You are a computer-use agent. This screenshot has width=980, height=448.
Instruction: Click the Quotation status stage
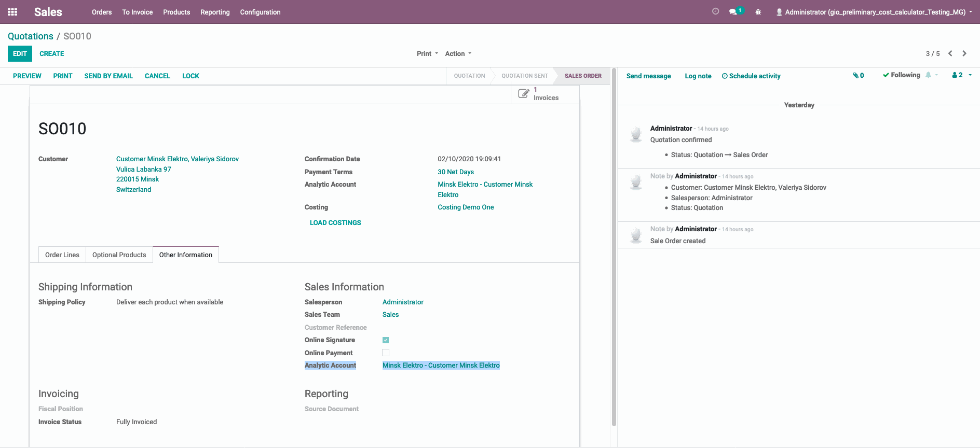(x=469, y=76)
